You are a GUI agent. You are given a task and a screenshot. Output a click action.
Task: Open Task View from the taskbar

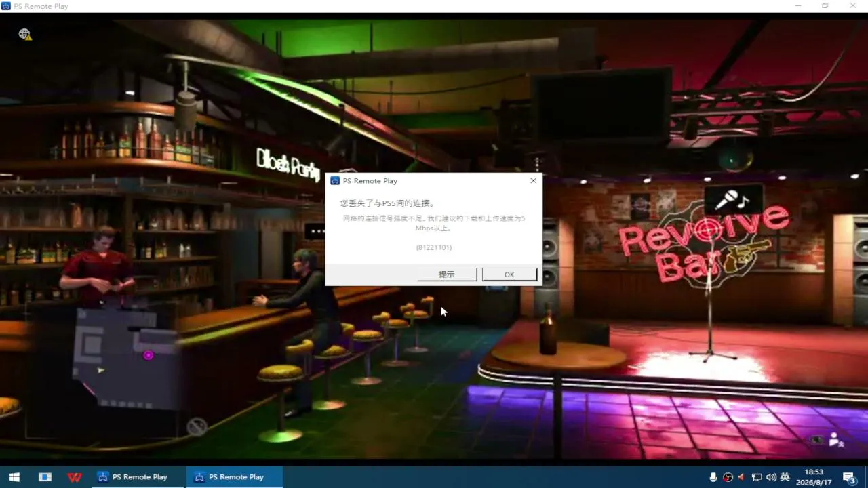click(x=45, y=477)
